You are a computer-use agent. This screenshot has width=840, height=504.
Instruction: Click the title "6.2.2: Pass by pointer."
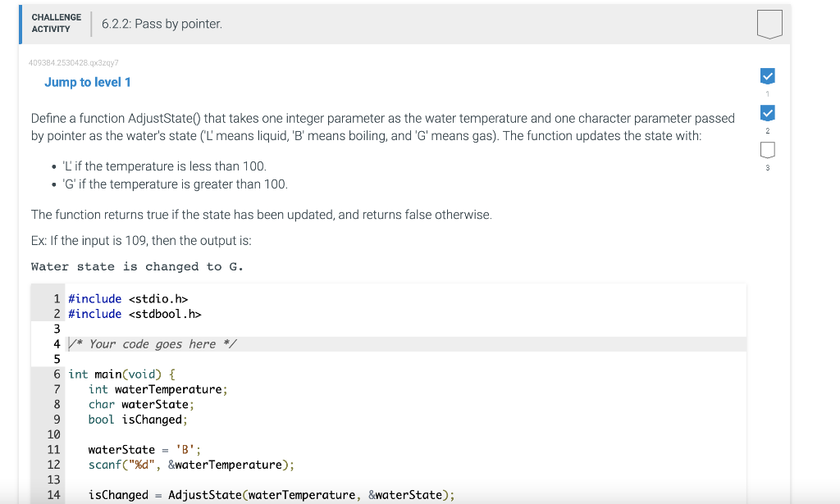pos(162,24)
